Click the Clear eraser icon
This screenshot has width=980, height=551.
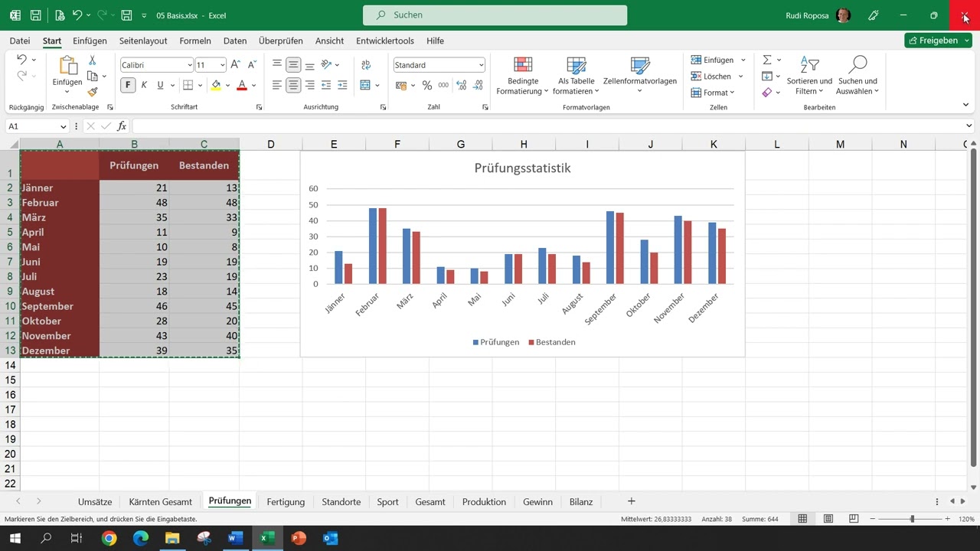767,92
